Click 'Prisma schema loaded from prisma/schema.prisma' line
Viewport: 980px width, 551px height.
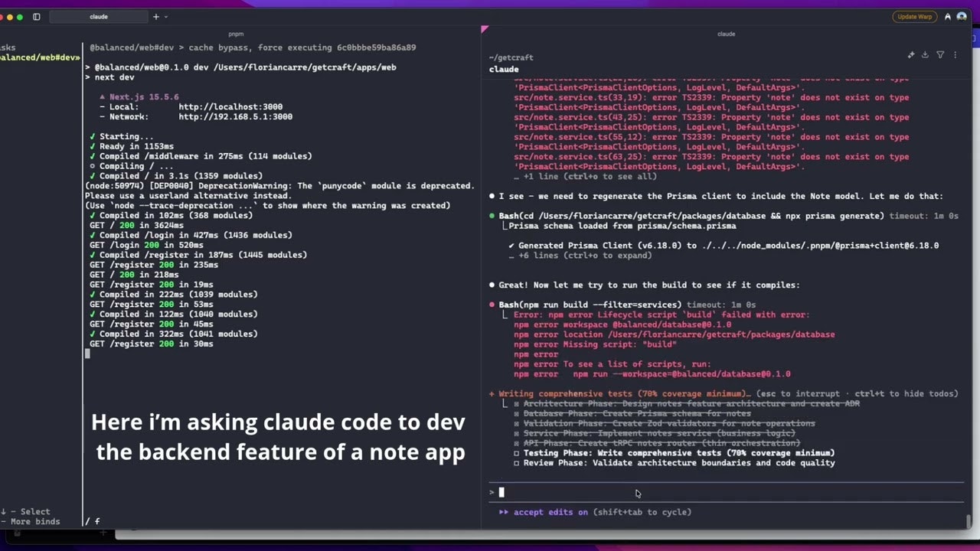pyautogui.click(x=622, y=226)
